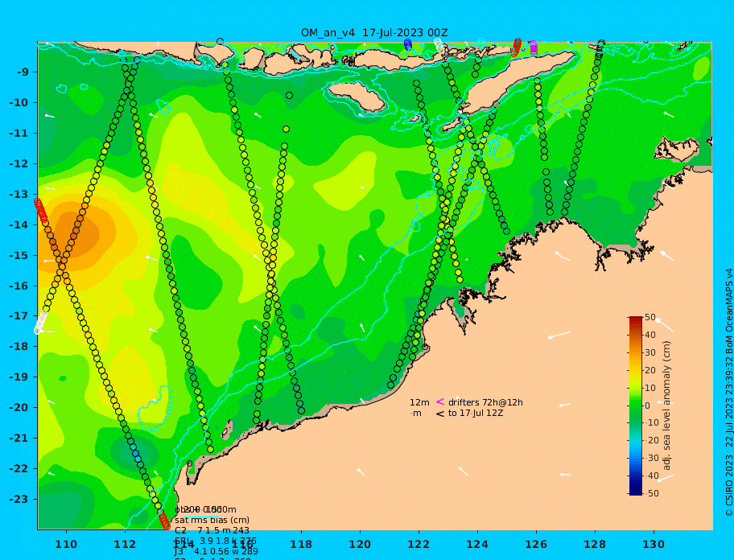Click the '12m' legend label
The image size is (734, 560).
point(419,402)
